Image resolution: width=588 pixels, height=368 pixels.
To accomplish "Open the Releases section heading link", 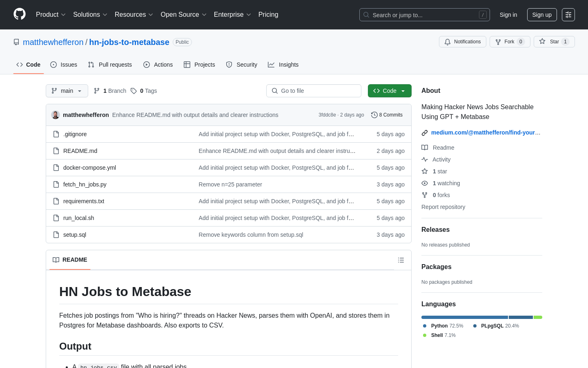I will click(x=435, y=230).
